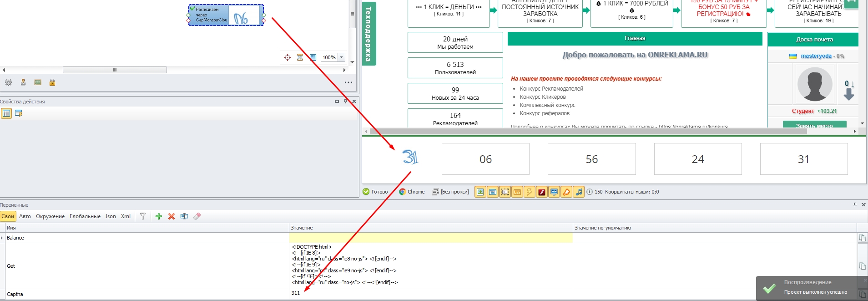This screenshot has height=301, width=868.
Task: Open the Xml tab
Action: pos(126,216)
